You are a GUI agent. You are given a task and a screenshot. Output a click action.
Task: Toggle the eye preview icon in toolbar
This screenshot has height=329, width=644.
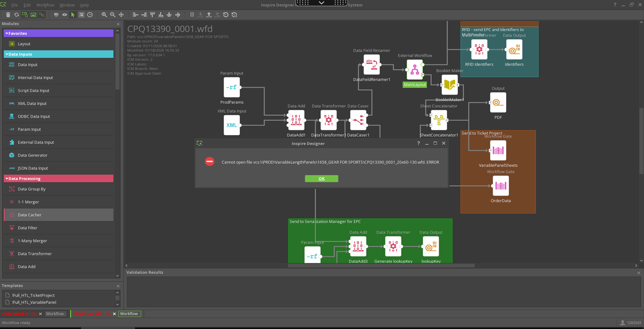pos(65,15)
